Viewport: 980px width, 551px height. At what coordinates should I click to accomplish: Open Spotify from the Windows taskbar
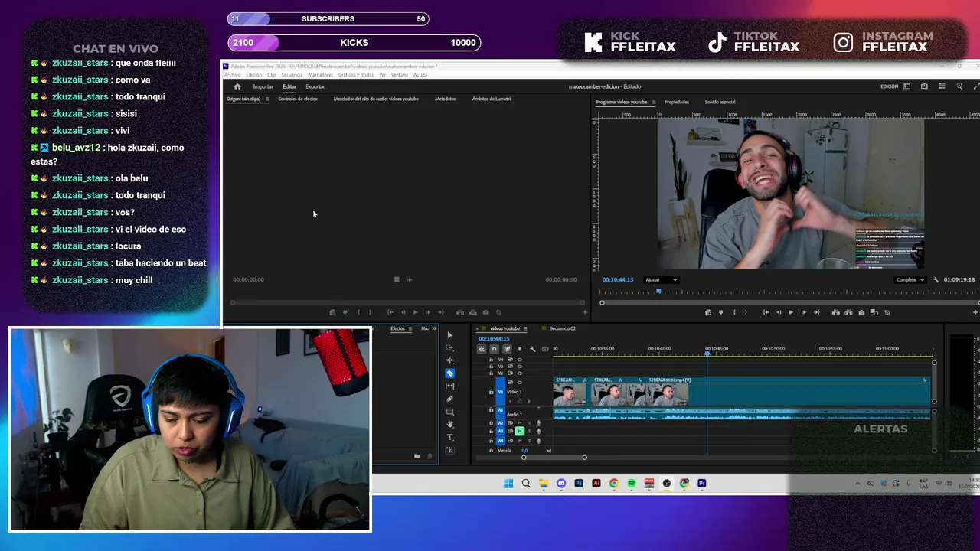click(632, 483)
